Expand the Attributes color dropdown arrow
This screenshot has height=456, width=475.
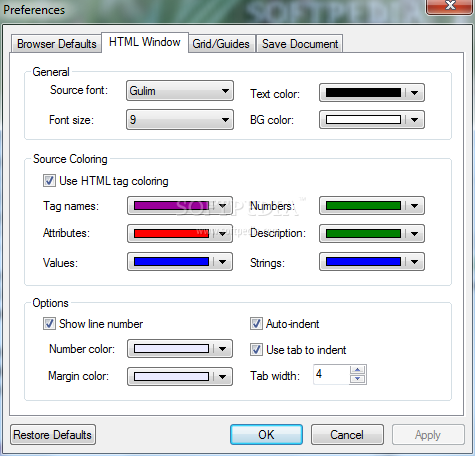(223, 233)
